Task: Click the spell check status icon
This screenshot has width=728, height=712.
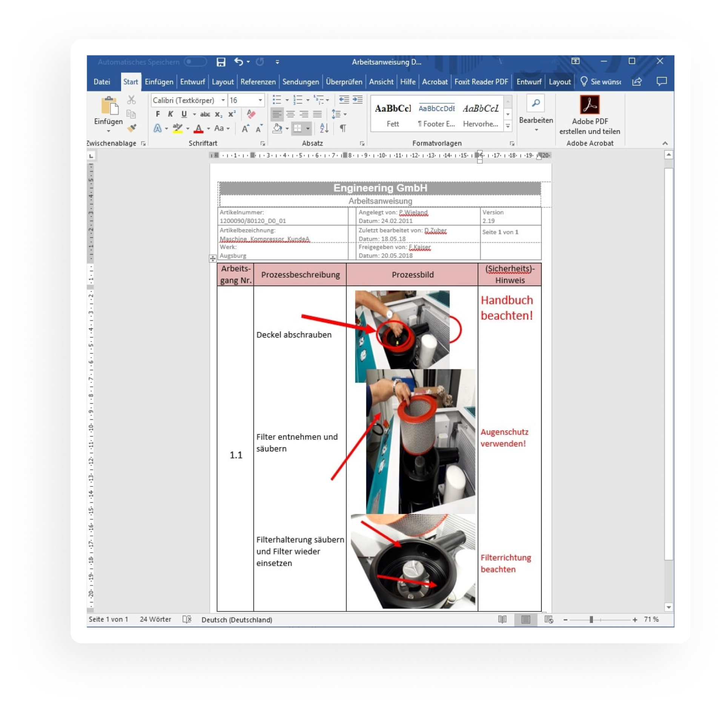Action: pyautogui.click(x=187, y=619)
